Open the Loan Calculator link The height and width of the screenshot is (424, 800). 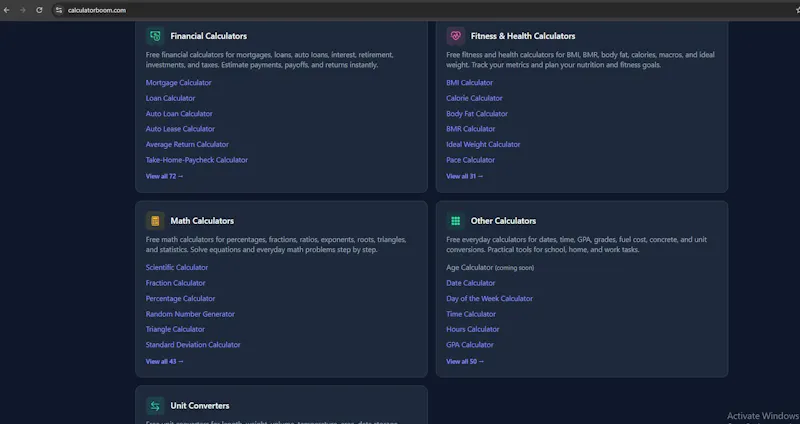click(170, 98)
